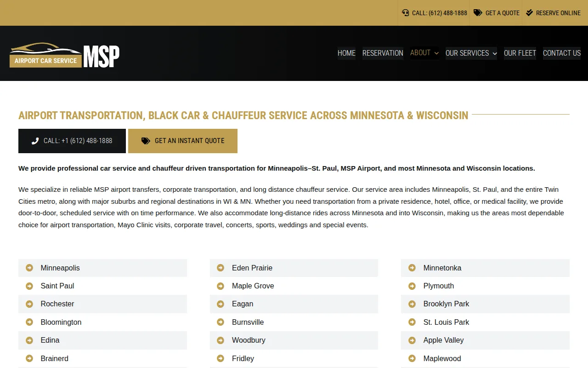
Task: Click the tag icon beside Get A Quote
Action: click(x=478, y=13)
